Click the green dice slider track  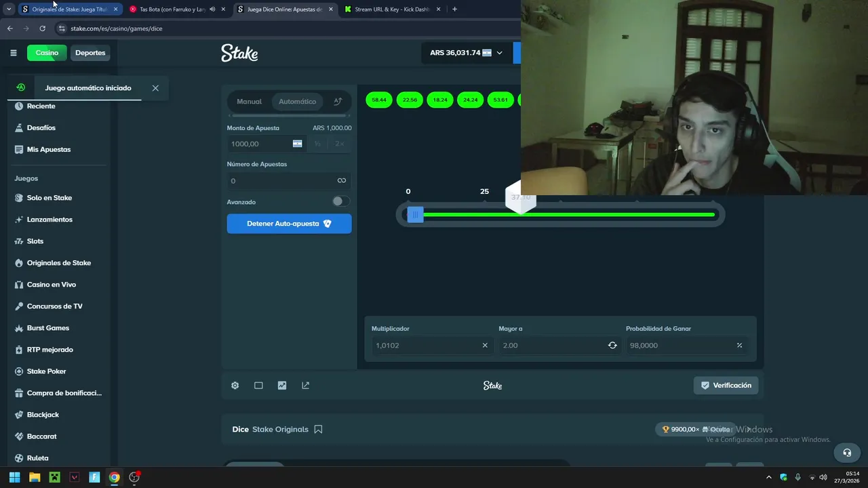[x=569, y=215]
